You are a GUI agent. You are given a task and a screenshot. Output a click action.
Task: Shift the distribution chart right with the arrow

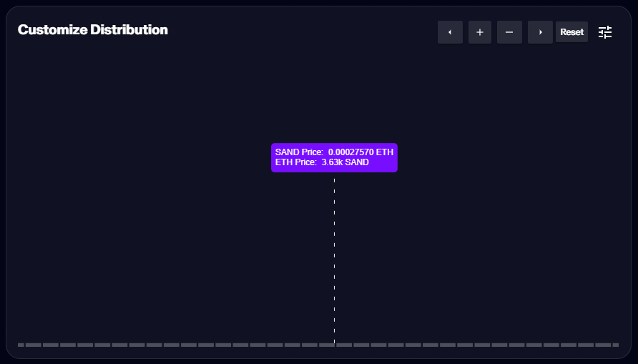coord(540,32)
